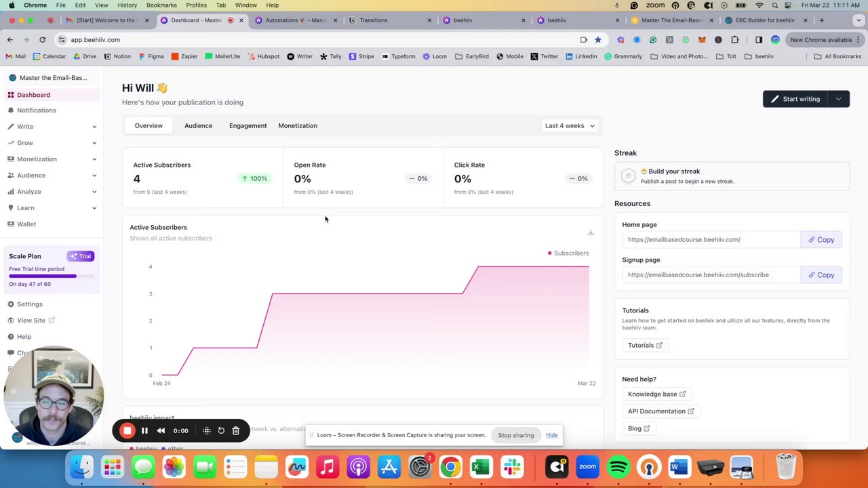Image resolution: width=868 pixels, height=488 pixels.
Task: Open the Zapier bookmark
Action: (x=184, y=56)
